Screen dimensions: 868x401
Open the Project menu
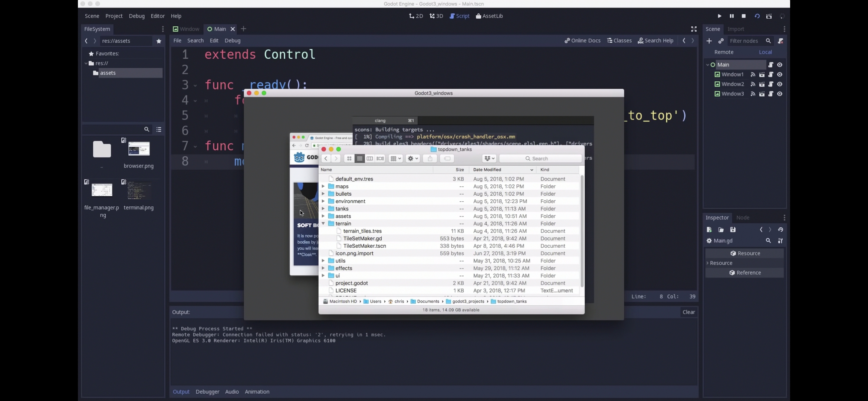114,16
